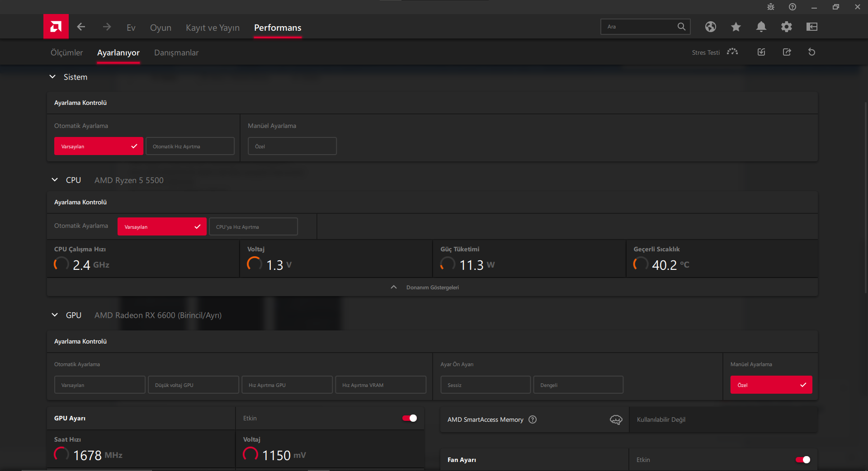Image resolution: width=868 pixels, height=471 pixels.
Task: Open the Kayıt ve Yayın tab
Action: point(212,28)
